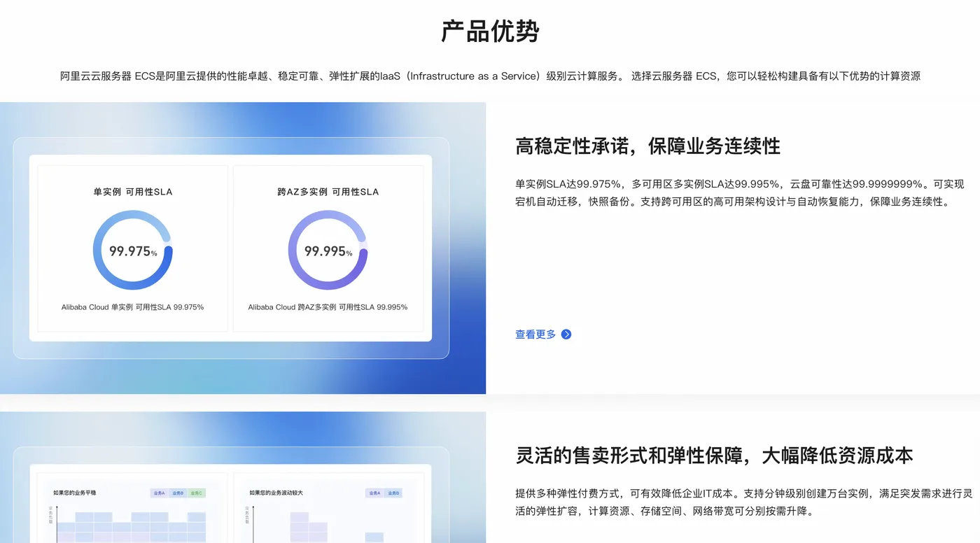980x543 pixels.
Task: Click the chart title 如果您的业务波动较大
Action: click(x=276, y=493)
